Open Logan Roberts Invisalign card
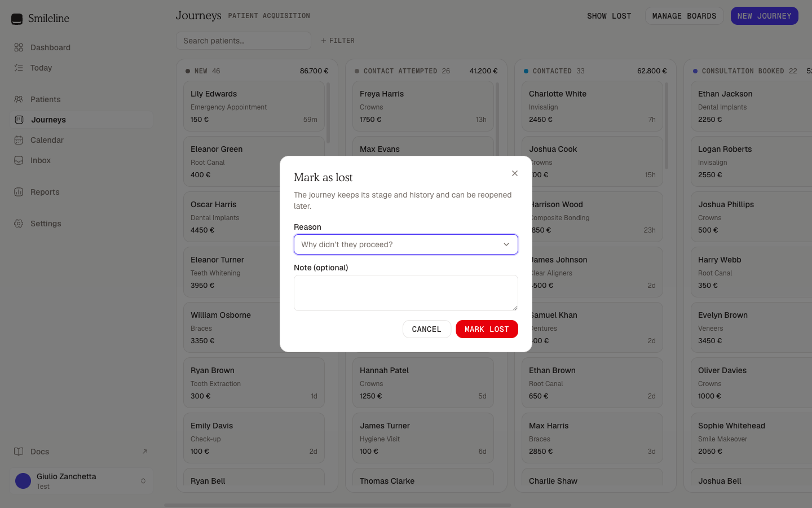This screenshot has width=812, height=508. pos(752,161)
